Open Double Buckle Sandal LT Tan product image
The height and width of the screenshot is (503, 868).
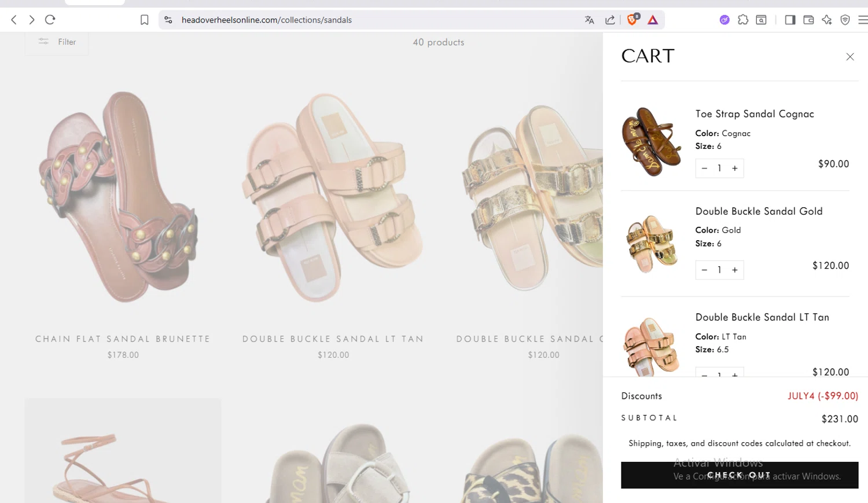333,197
